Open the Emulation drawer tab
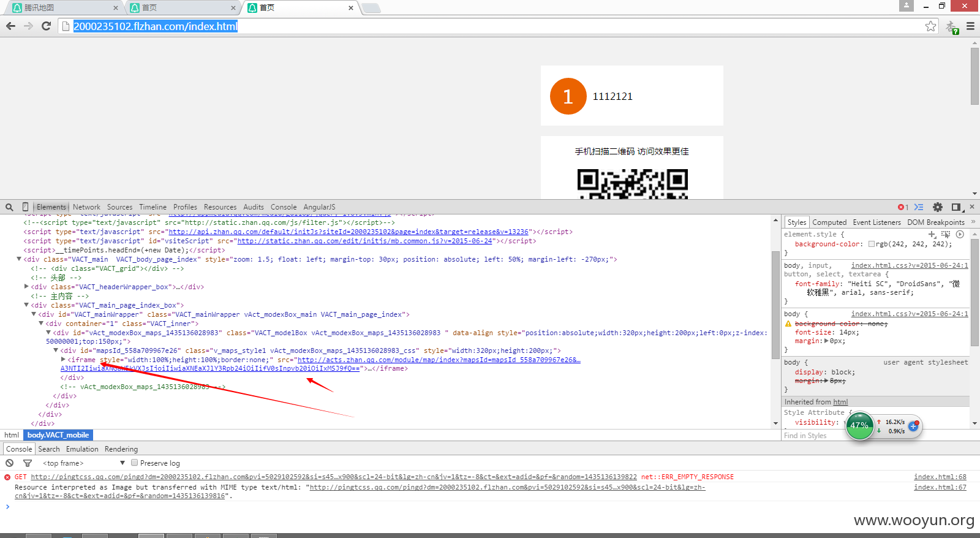This screenshot has height=538, width=980. click(x=82, y=449)
